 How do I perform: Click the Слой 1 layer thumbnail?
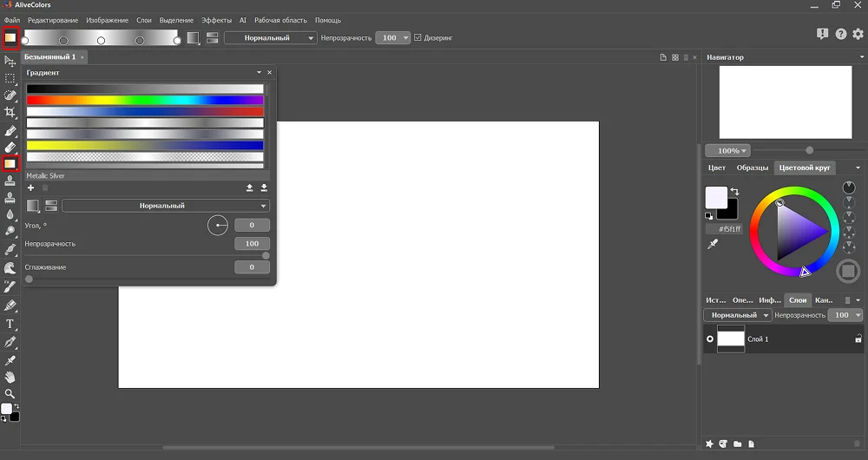pos(731,338)
